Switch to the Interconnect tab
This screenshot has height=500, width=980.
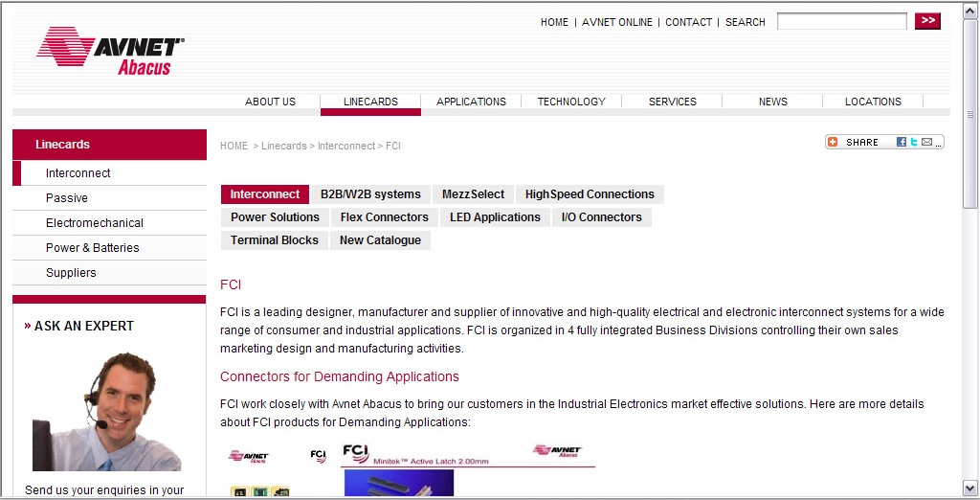(265, 194)
